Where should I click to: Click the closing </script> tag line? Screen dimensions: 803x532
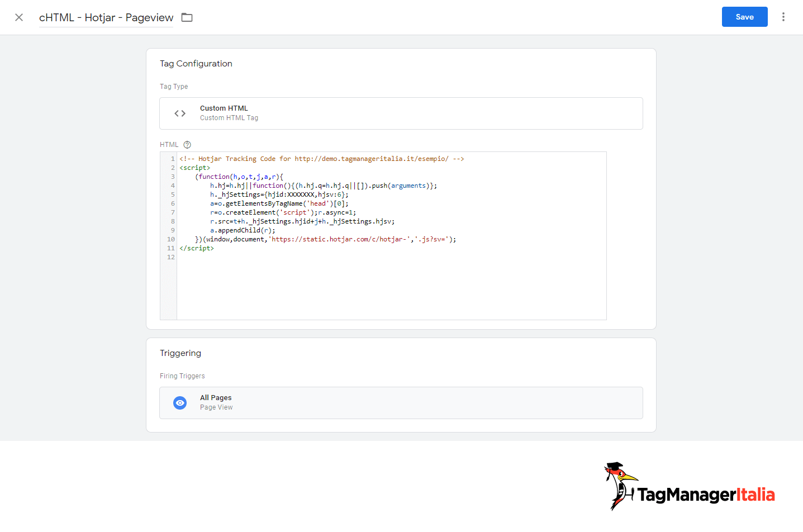click(x=197, y=248)
